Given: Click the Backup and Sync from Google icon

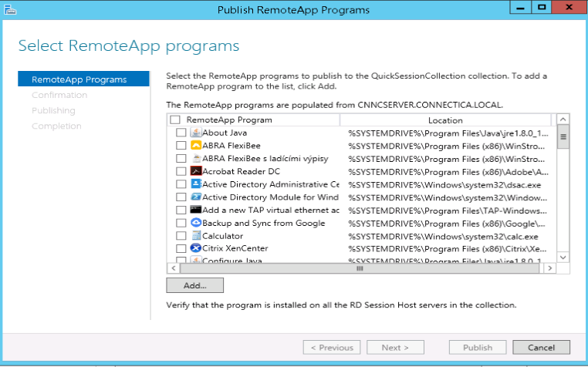Looking at the screenshot, I should coord(196,223).
